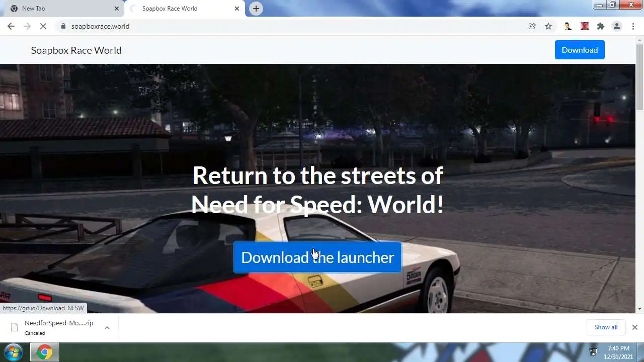Click the page scrollbar up arrow
Image resolution: width=644 pixels, height=362 pixels.
639,40
